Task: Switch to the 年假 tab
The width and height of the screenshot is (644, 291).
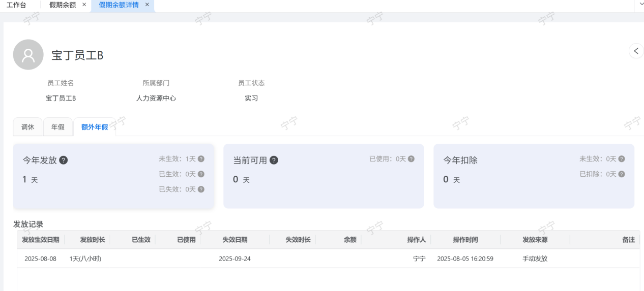Action: (x=58, y=127)
